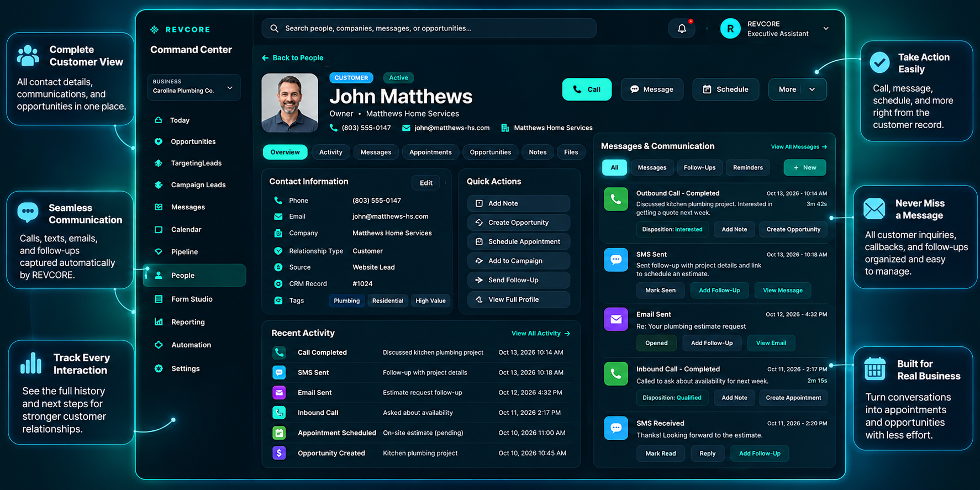The width and height of the screenshot is (980, 490).
Task: Click the Message button
Action: coord(652,89)
